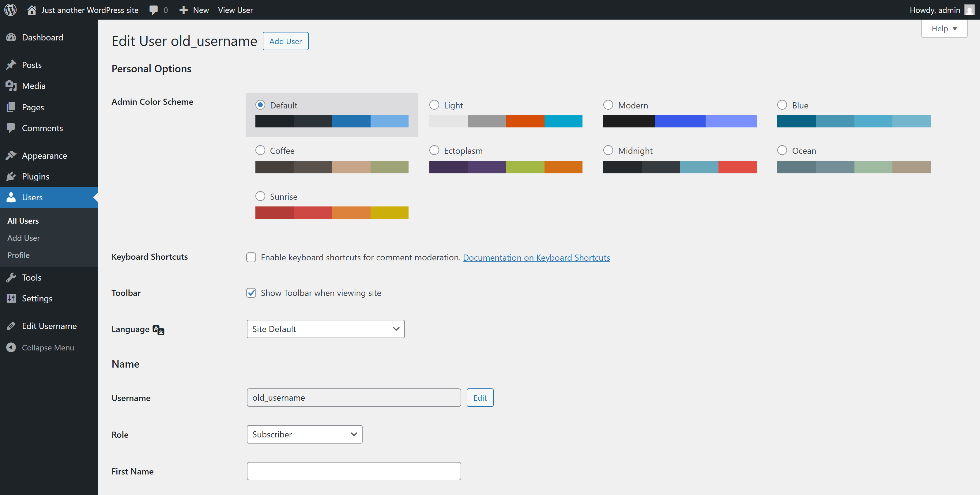Select the Sunrise color scheme radio

(260, 196)
